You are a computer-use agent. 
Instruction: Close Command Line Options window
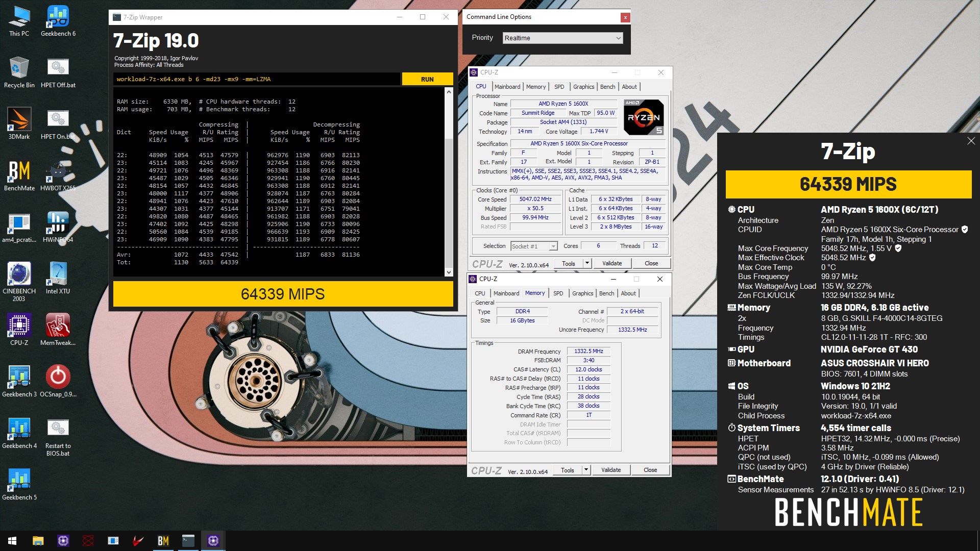[625, 17]
